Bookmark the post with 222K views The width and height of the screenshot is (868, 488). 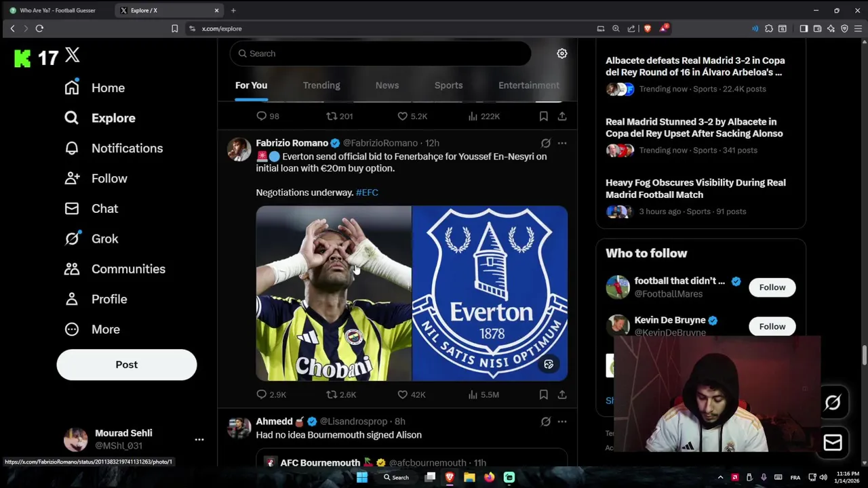[x=543, y=117]
